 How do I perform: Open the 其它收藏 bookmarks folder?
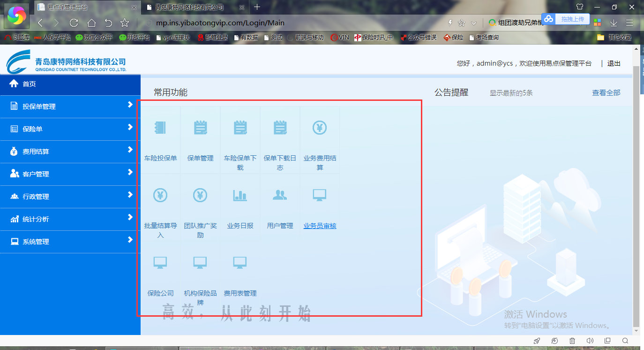(x=615, y=38)
